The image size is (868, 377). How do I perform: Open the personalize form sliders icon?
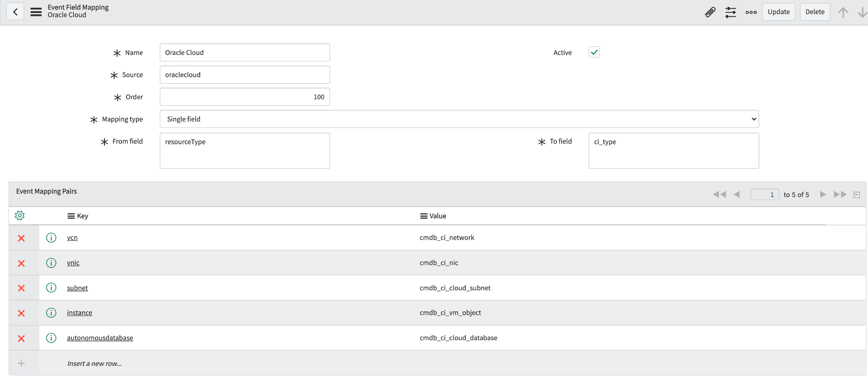(x=730, y=12)
